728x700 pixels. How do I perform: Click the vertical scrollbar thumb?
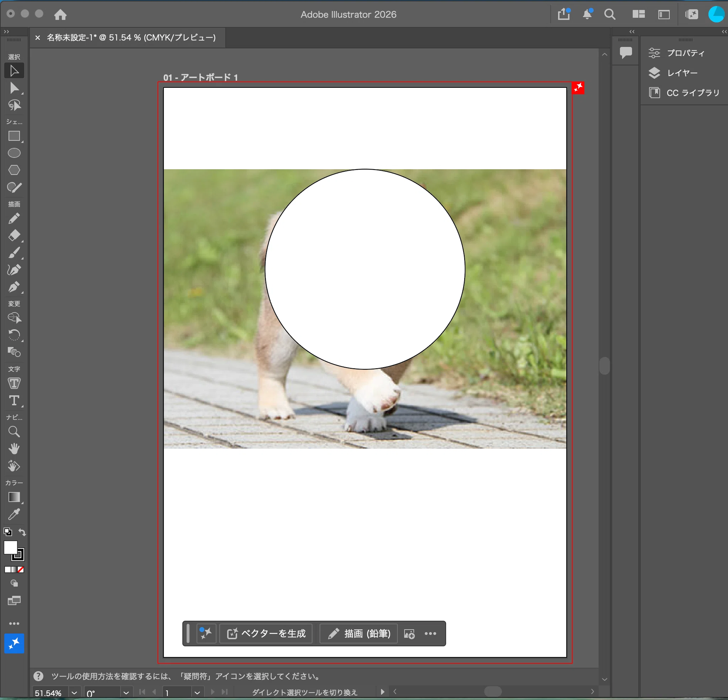(604, 366)
